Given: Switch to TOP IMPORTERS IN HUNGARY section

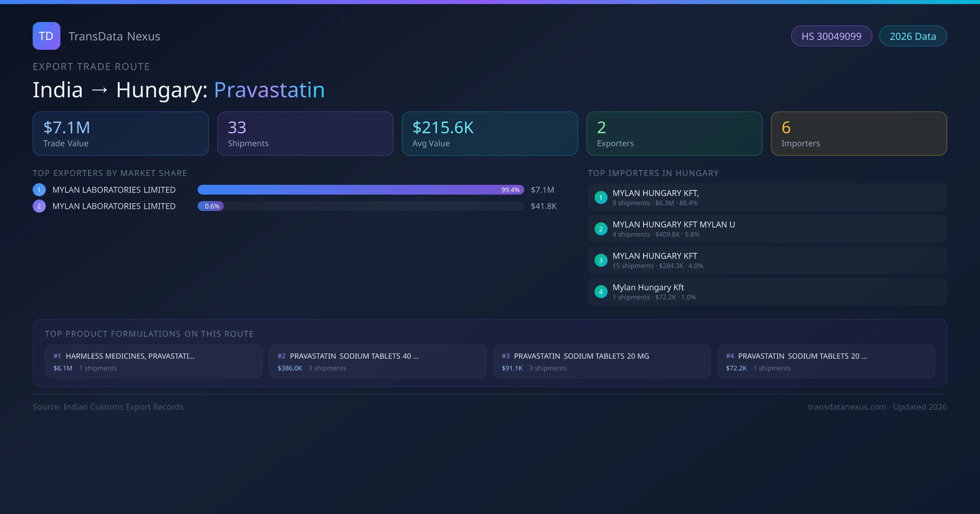Looking at the screenshot, I should point(653,173).
